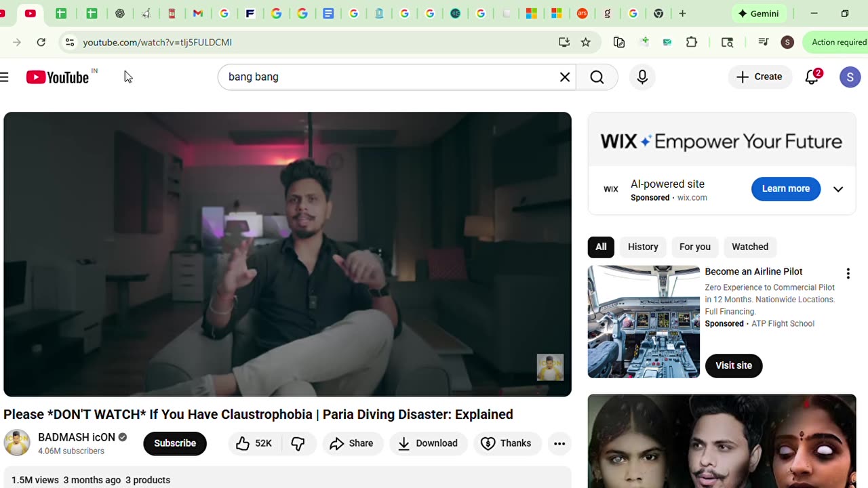Image resolution: width=868 pixels, height=488 pixels.
Task: Share this video
Action: pos(353,443)
